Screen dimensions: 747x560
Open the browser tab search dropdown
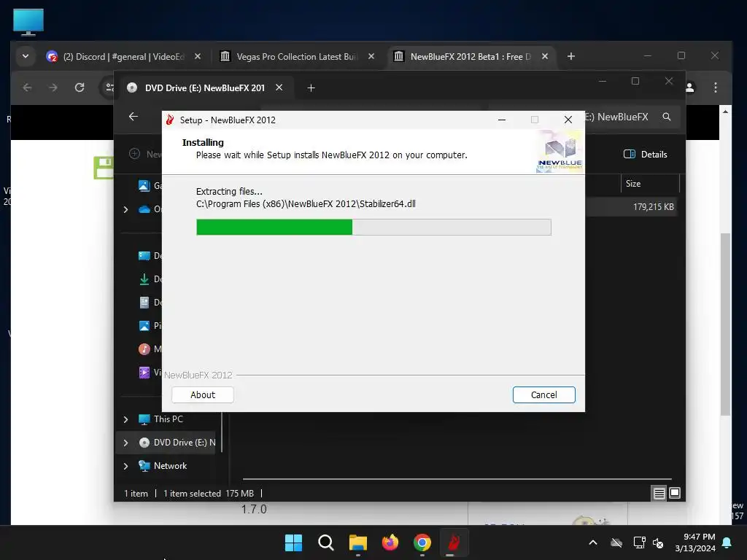point(26,57)
